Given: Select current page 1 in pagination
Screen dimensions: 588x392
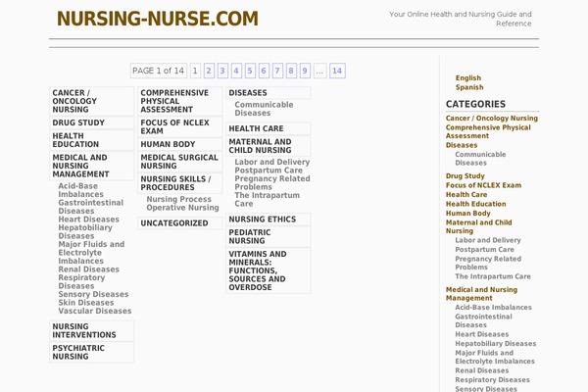Looking at the screenshot, I should 195,71.
